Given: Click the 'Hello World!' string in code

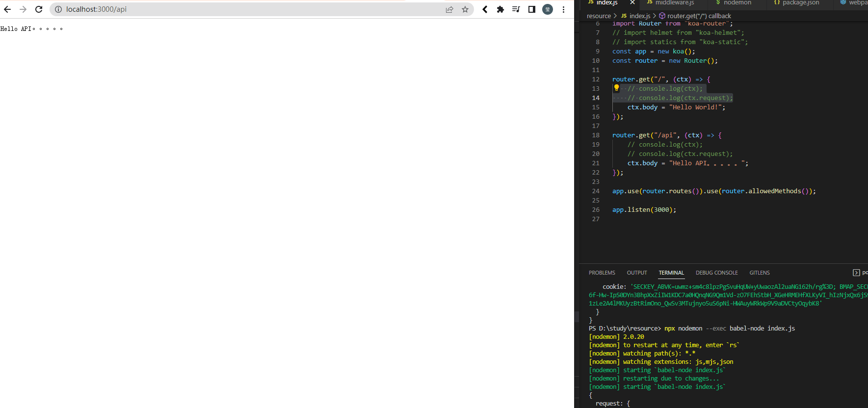Looking at the screenshot, I should click(695, 107).
